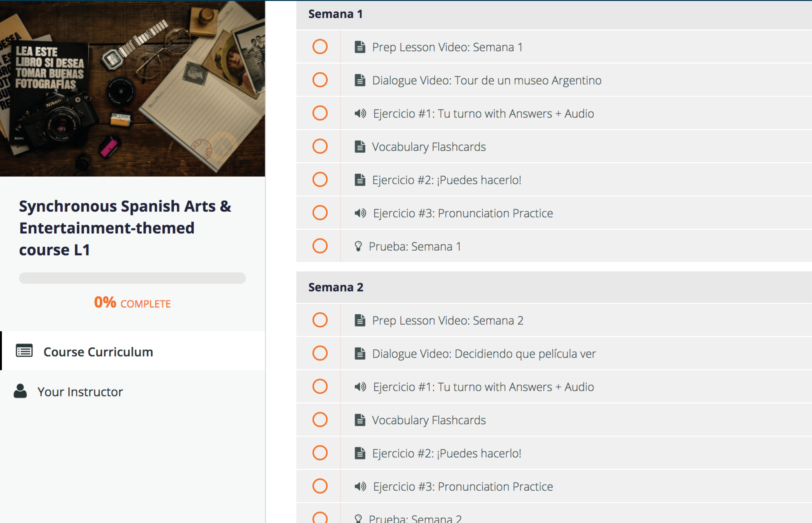
Task: Click document icon beside Dialogue Video: Tour de un museo Argentino
Action: click(360, 80)
